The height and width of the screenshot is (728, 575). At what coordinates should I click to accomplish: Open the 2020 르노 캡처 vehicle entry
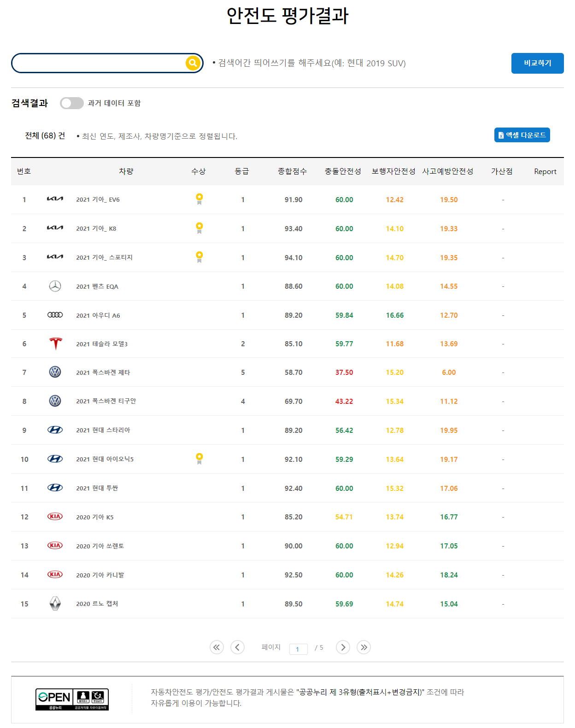click(x=97, y=604)
